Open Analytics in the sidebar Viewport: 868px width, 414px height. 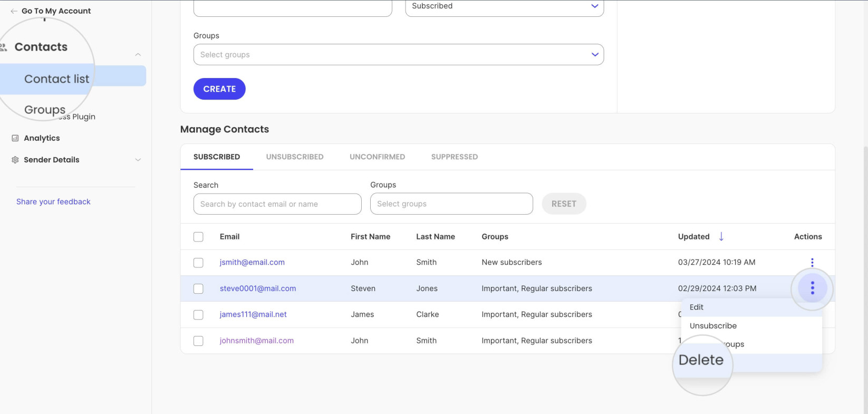tap(42, 138)
